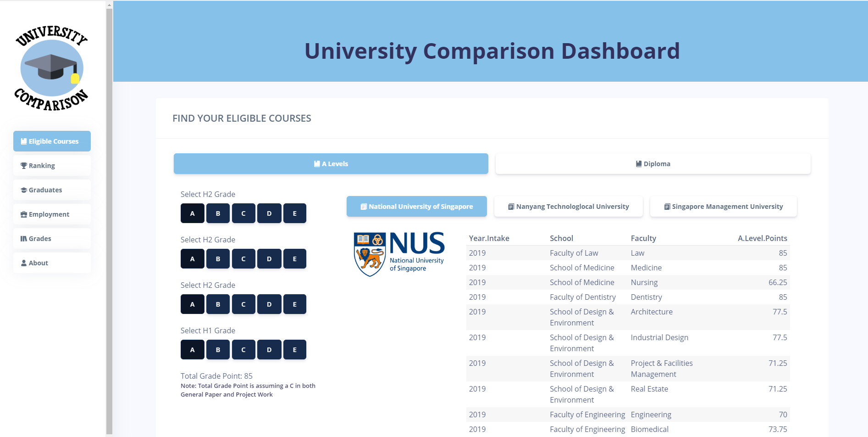Click the Architecture faculty cell
This screenshot has height=437, width=868.
(652, 312)
